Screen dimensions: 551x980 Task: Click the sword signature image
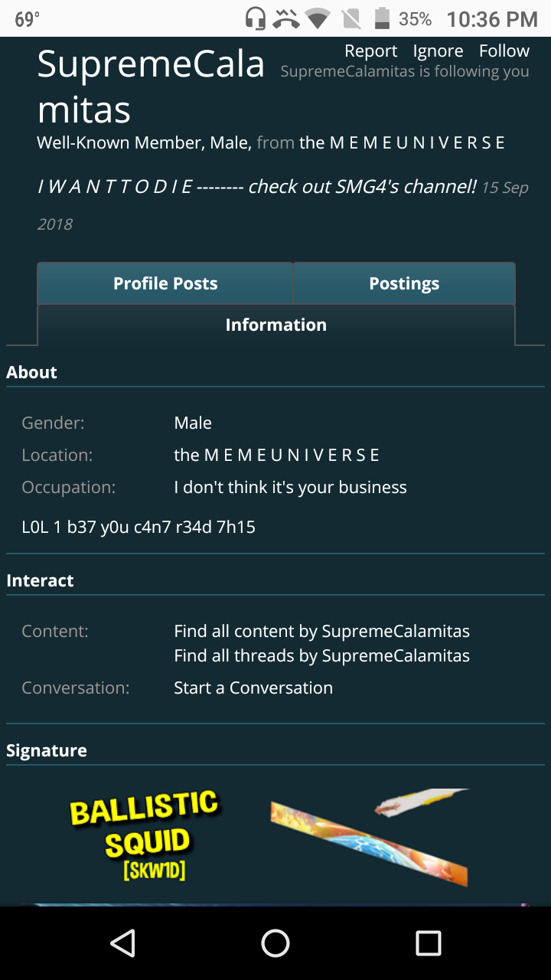click(x=369, y=836)
